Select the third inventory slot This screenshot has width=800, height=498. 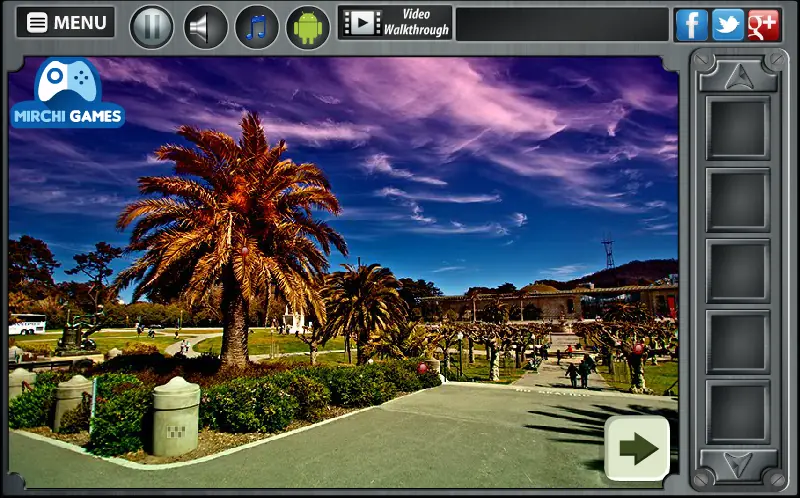pos(738,270)
